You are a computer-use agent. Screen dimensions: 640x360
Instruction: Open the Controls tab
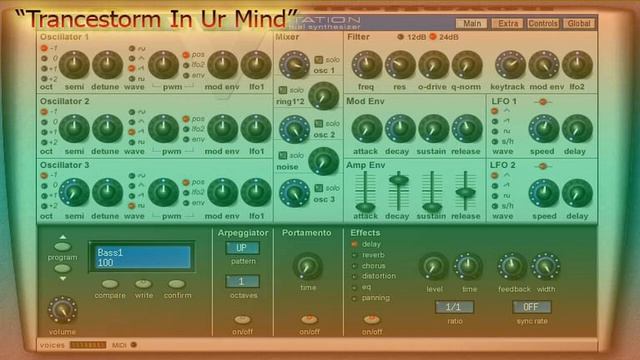point(543,23)
